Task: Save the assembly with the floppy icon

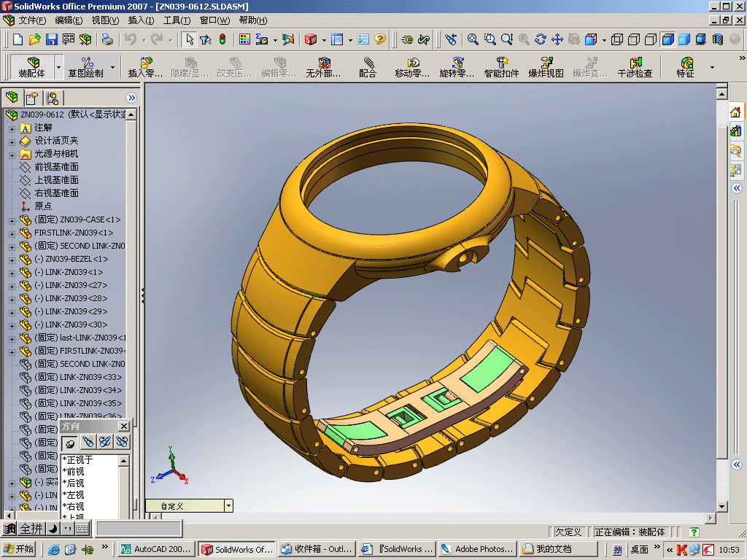Action: pyautogui.click(x=52, y=39)
